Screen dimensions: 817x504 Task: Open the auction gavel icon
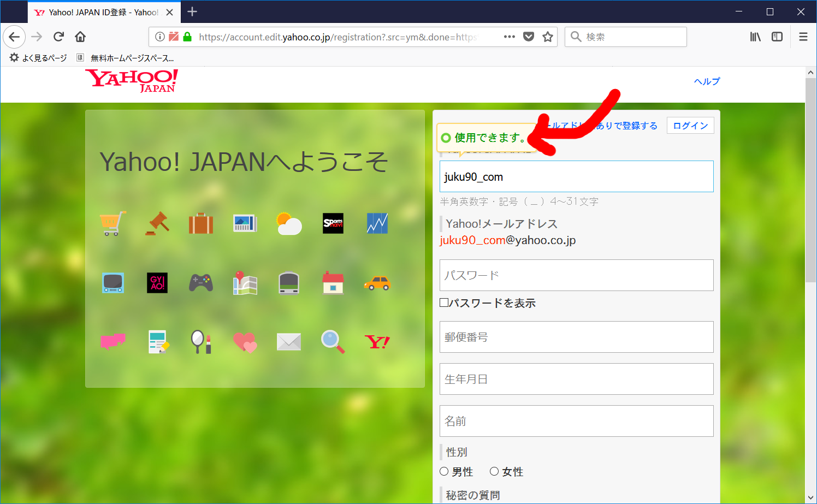[157, 223]
